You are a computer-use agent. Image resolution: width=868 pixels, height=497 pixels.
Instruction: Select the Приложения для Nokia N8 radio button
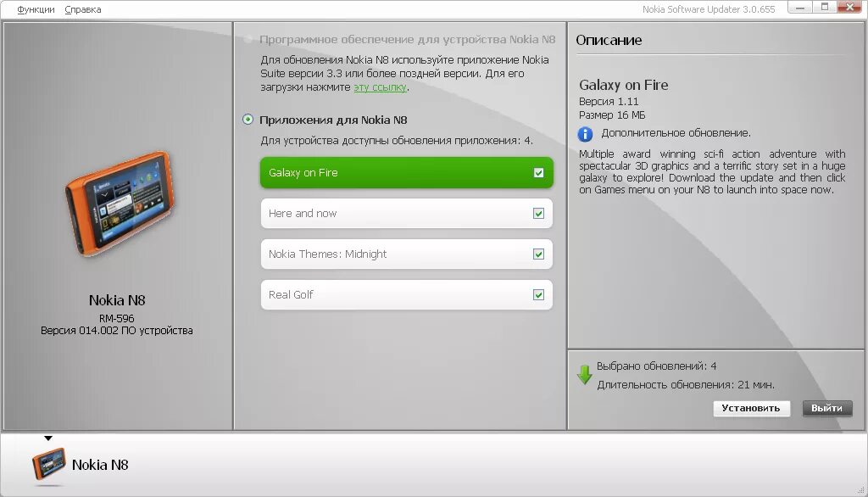click(248, 120)
